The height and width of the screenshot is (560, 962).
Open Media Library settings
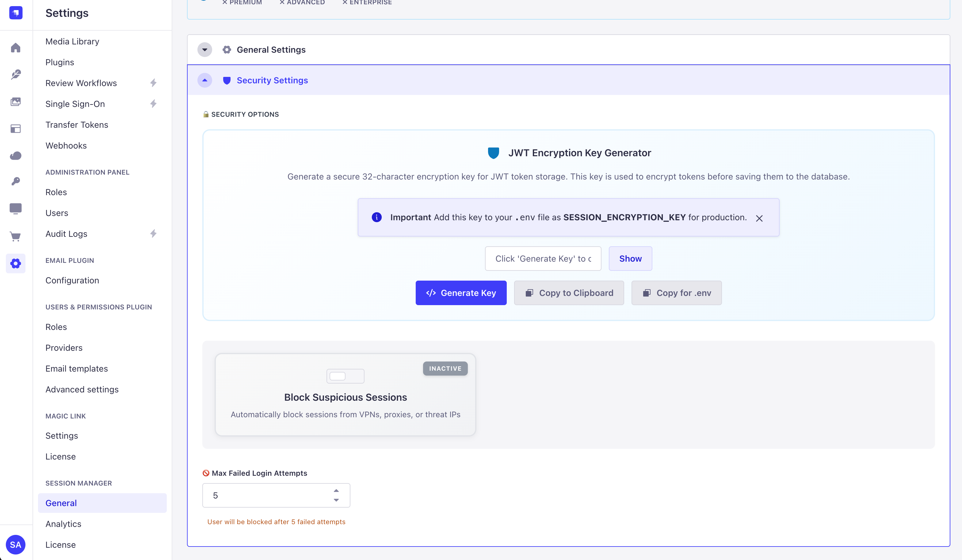[x=72, y=41]
